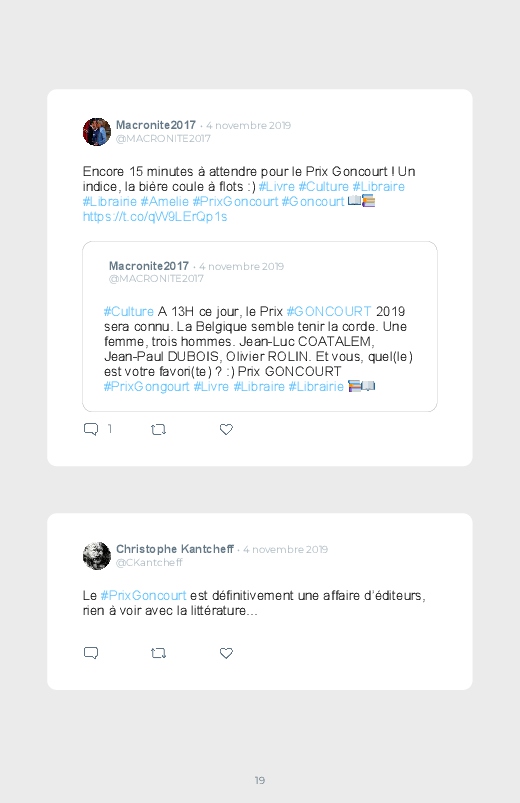This screenshot has height=803, width=520.
Task: Click the #Amelie hashtag
Action: [x=164, y=201]
